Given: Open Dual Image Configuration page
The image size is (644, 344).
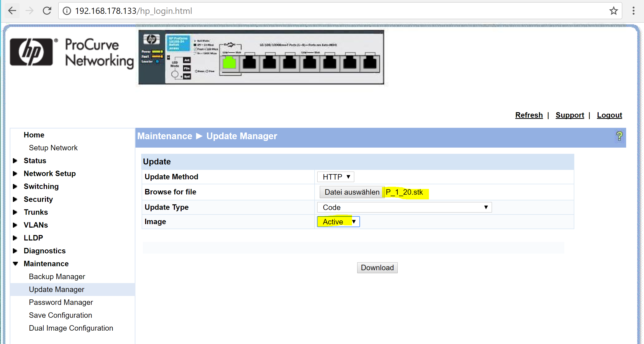Looking at the screenshot, I should [71, 328].
